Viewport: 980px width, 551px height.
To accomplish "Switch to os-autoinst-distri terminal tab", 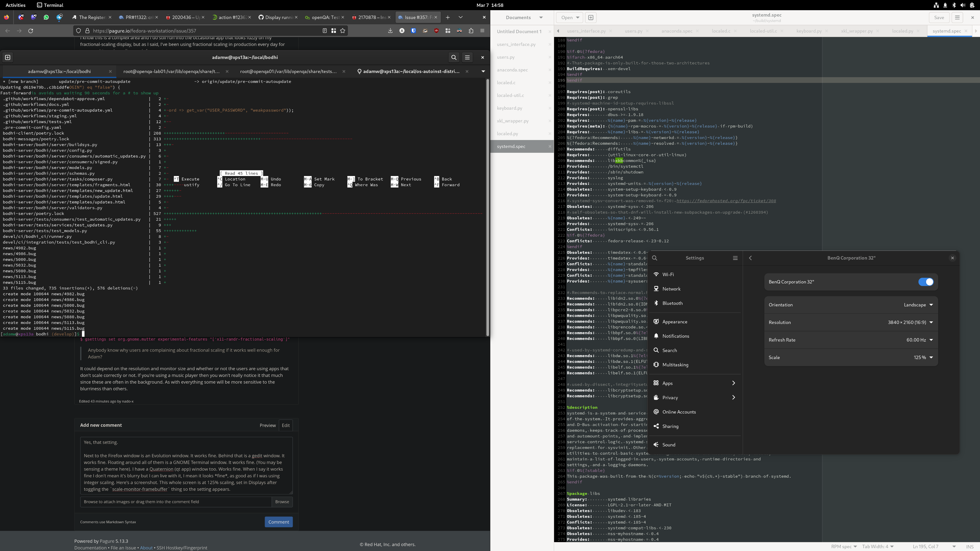I will tap(411, 71).
